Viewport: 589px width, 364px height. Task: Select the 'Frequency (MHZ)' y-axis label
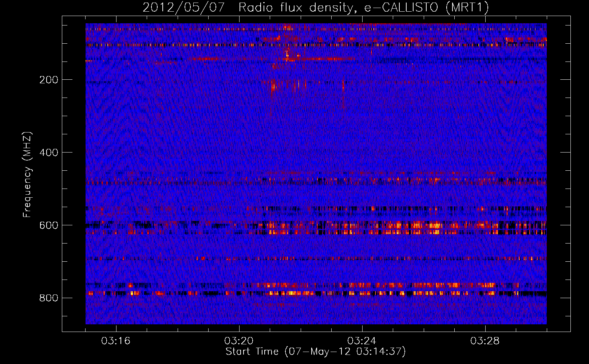pos(27,175)
